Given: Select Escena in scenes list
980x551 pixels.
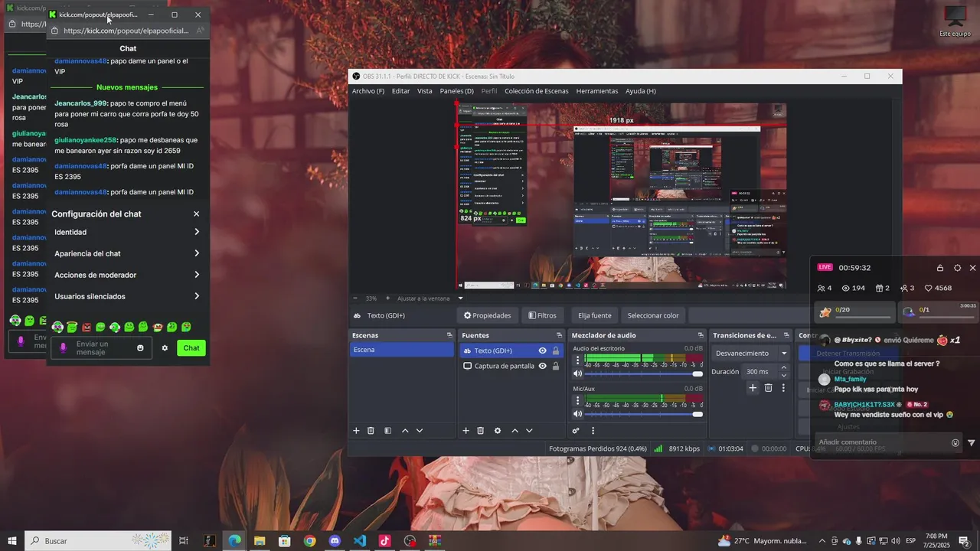Looking at the screenshot, I should click(402, 350).
